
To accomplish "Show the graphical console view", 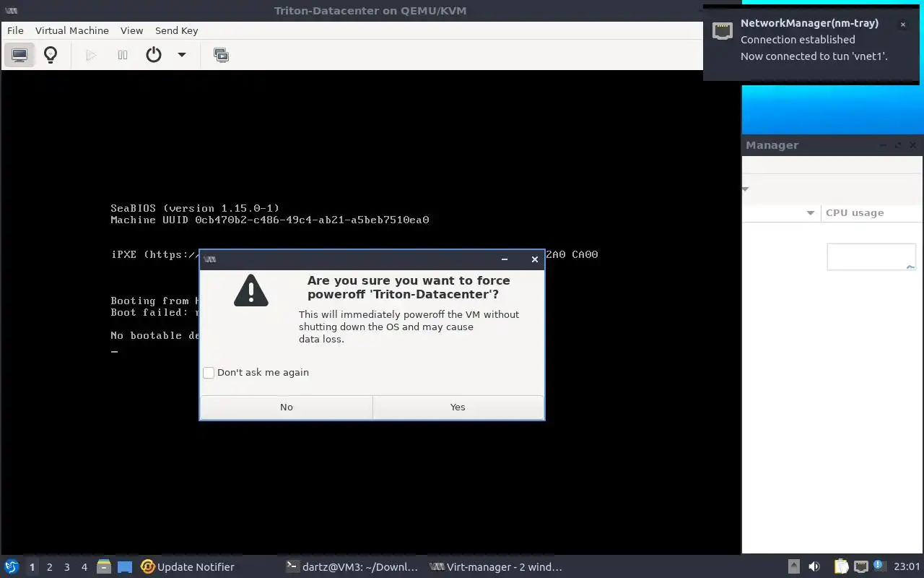I will pos(19,55).
